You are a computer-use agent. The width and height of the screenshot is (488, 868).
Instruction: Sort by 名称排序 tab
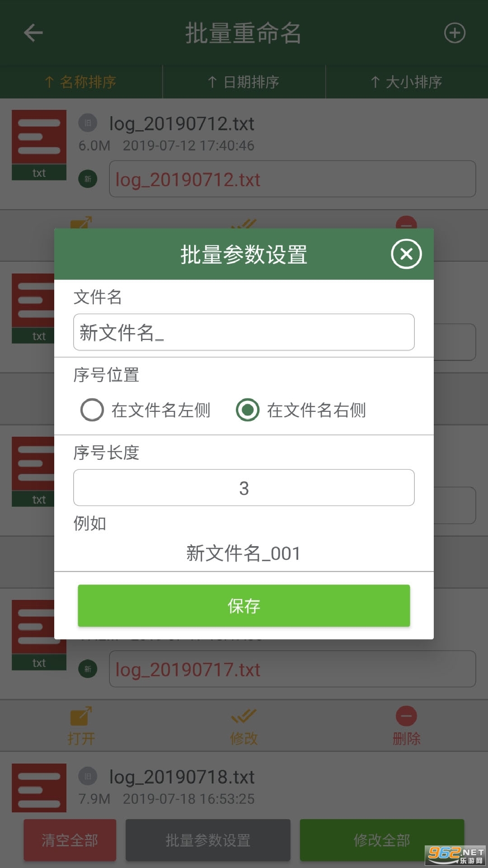(81, 82)
